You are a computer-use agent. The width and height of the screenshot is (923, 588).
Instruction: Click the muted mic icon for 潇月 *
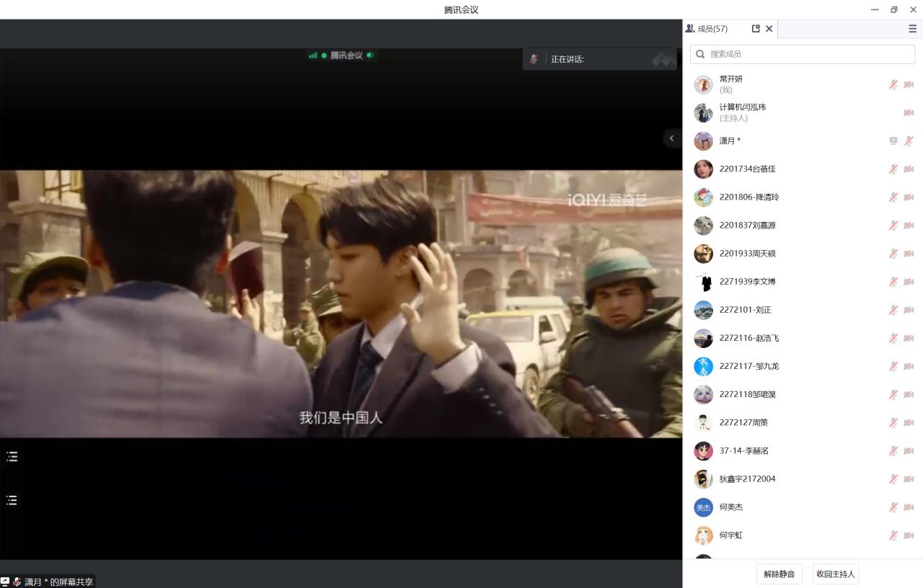pos(909,141)
